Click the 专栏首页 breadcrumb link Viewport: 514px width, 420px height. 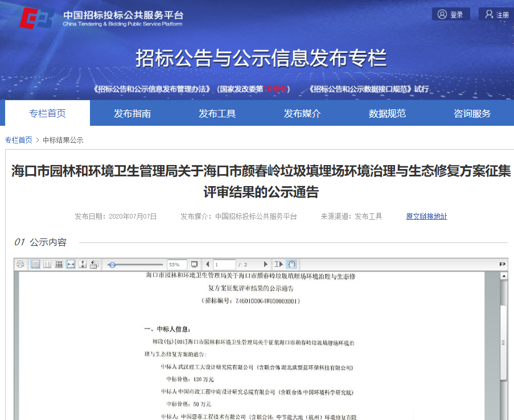click(19, 141)
